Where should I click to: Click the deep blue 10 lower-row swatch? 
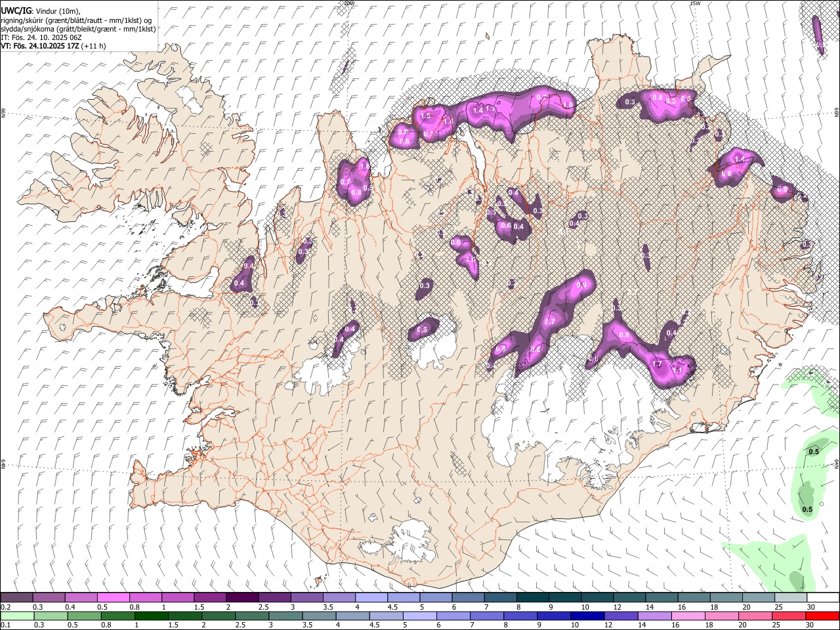(587, 616)
